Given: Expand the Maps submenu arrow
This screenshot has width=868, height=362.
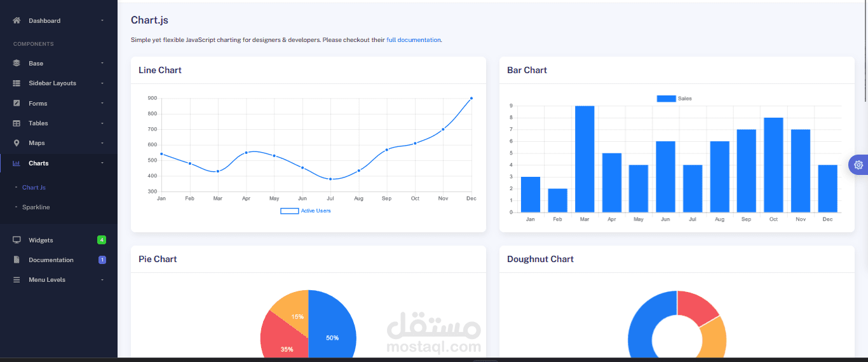Looking at the screenshot, I should click(x=102, y=143).
